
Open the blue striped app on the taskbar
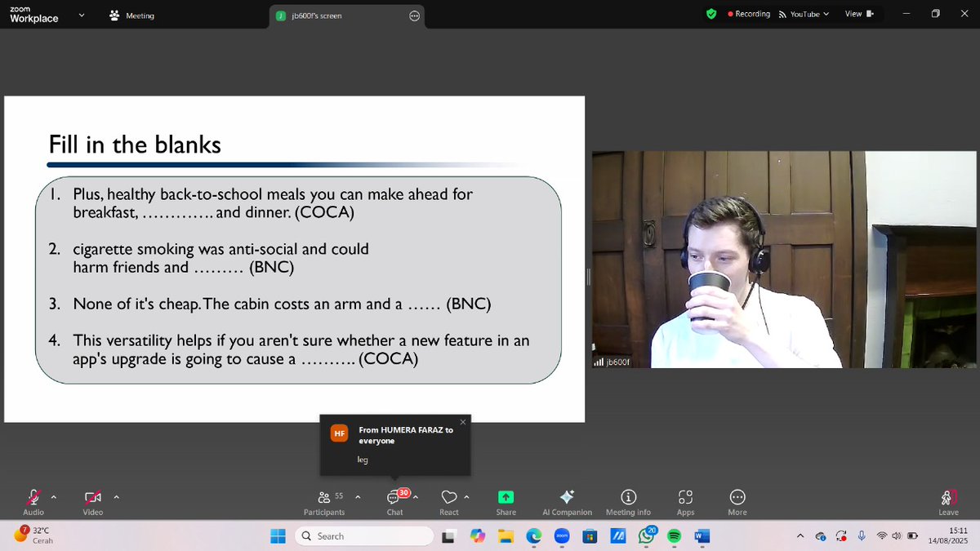618,536
